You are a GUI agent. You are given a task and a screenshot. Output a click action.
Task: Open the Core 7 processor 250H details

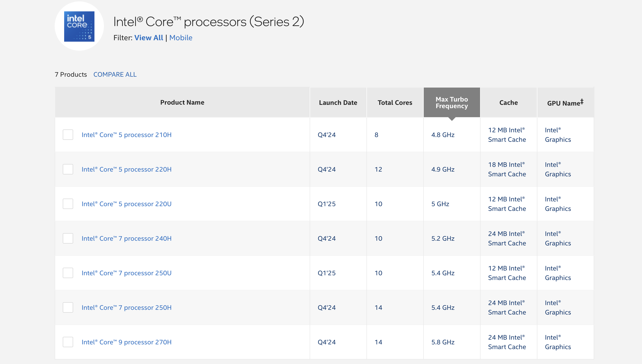tap(126, 307)
